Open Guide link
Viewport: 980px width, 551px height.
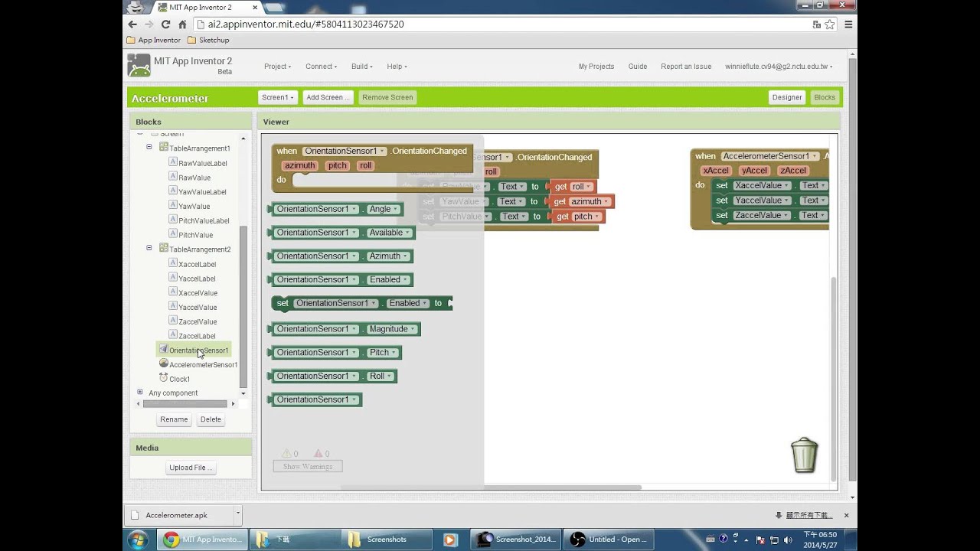click(638, 67)
